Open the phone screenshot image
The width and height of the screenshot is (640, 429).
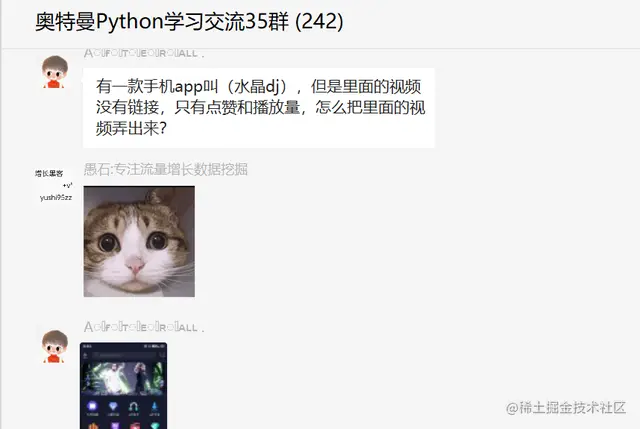pyautogui.click(x=123, y=386)
